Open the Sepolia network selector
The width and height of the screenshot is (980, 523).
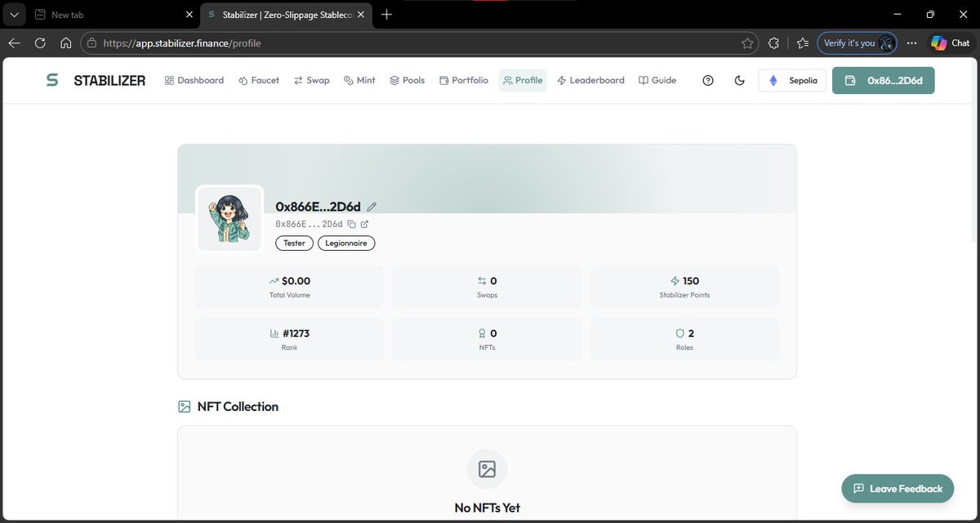pos(792,80)
